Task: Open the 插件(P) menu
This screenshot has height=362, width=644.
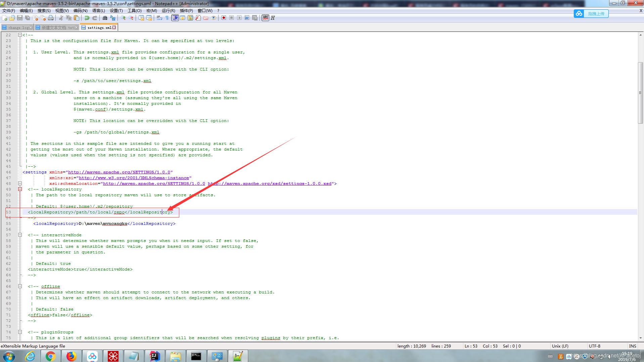Action: pyautogui.click(x=186, y=10)
